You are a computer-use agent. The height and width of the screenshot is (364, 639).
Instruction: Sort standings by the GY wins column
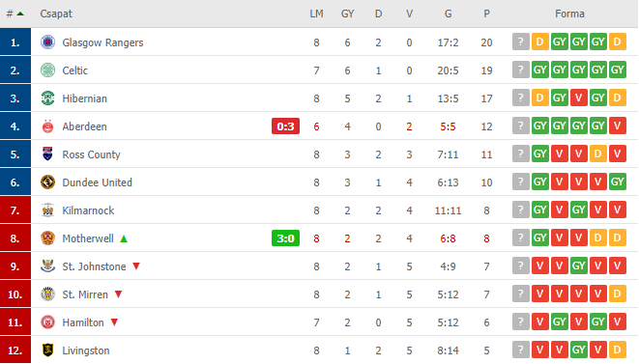pos(347,14)
